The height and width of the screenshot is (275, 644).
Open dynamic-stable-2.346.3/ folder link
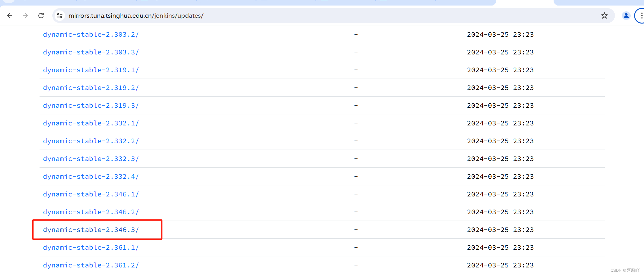[x=91, y=230]
